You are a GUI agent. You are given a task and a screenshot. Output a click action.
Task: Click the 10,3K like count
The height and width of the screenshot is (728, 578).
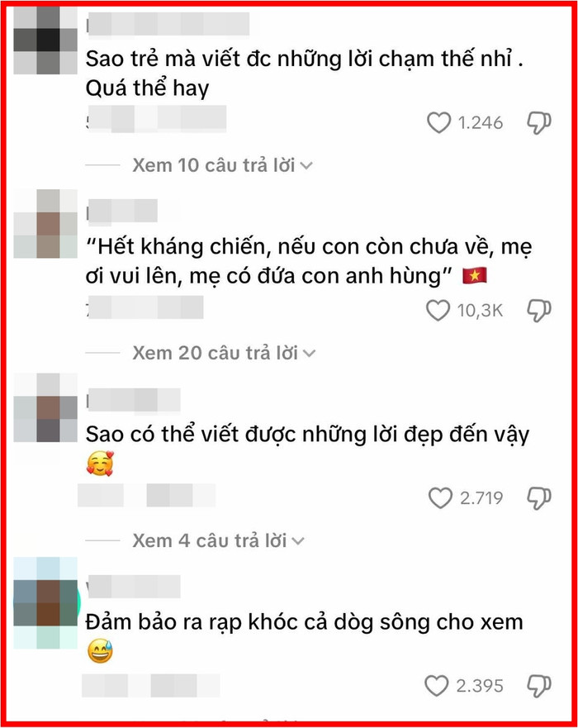tap(480, 311)
